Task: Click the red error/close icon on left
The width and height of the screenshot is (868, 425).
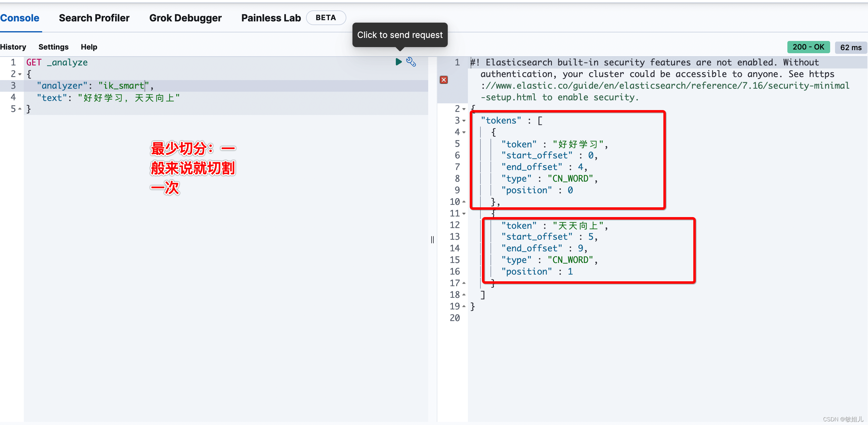Action: coord(443,79)
